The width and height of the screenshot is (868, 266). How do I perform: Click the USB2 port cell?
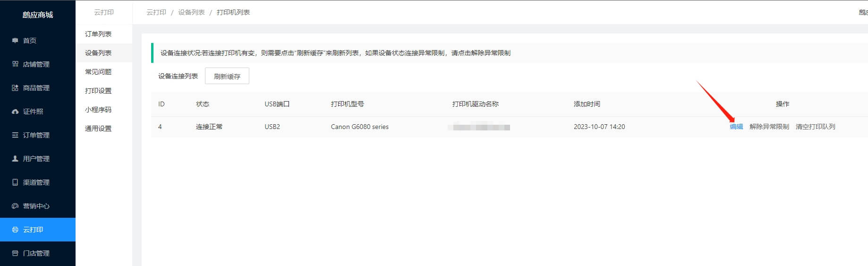[272, 127]
